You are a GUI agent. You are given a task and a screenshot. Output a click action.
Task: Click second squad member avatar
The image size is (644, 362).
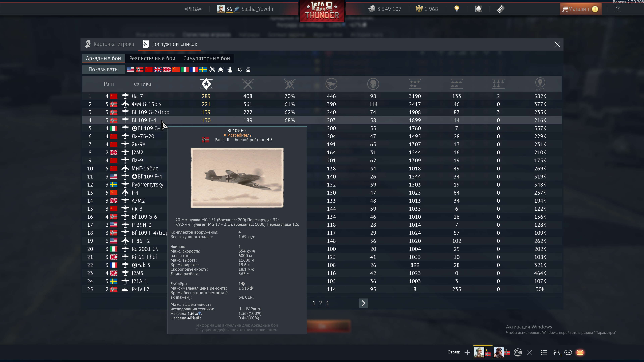coord(498,352)
